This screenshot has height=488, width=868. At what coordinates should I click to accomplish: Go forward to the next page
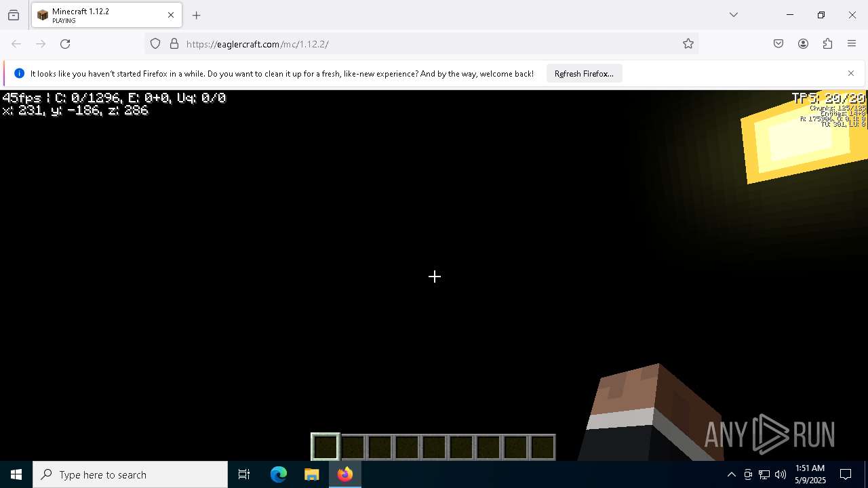(41, 44)
